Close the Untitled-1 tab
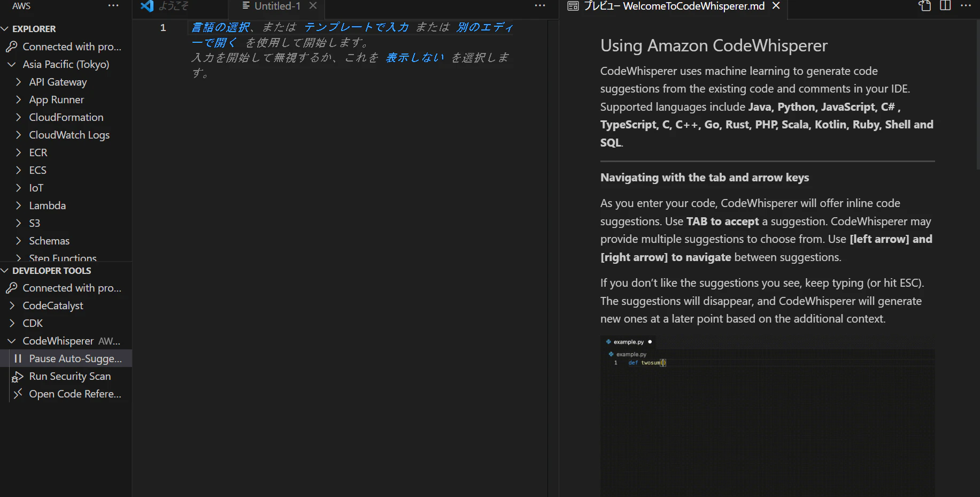This screenshot has width=980, height=497. 313,6
